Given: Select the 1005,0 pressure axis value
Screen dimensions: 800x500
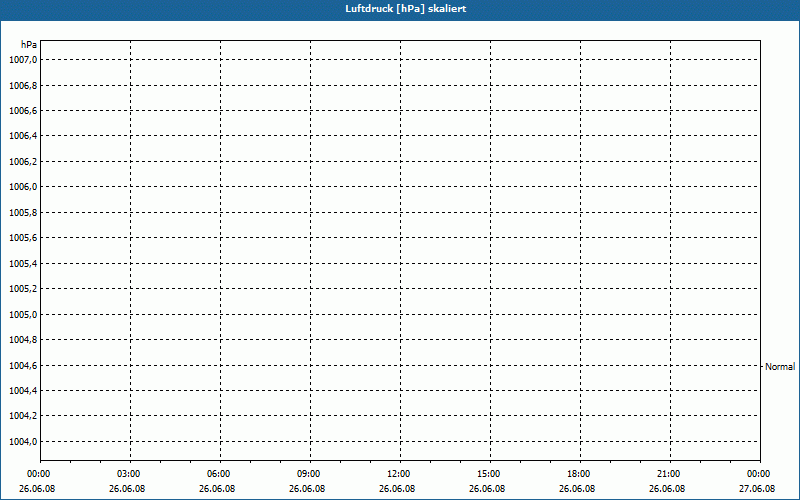Looking at the screenshot, I should [23, 315].
